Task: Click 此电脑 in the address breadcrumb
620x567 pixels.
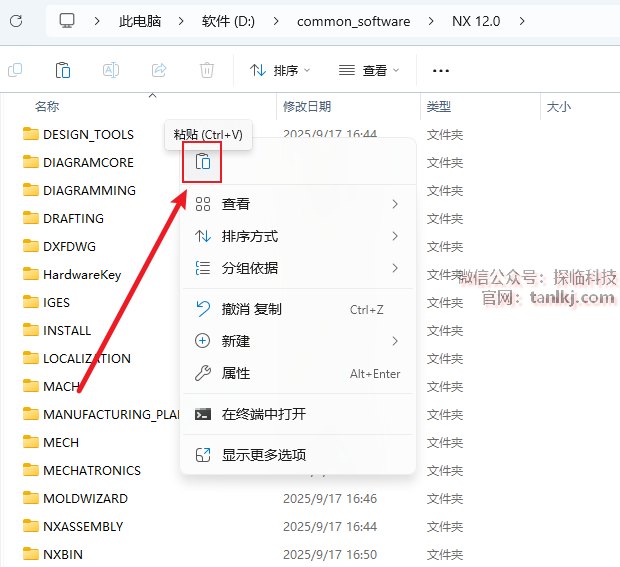Action: pos(140,21)
